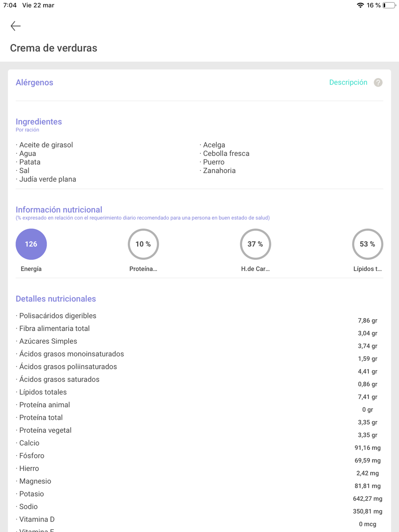Screen dimensions: 399x532
Task: Tap the Crema de verduras title
Action: (53, 48)
